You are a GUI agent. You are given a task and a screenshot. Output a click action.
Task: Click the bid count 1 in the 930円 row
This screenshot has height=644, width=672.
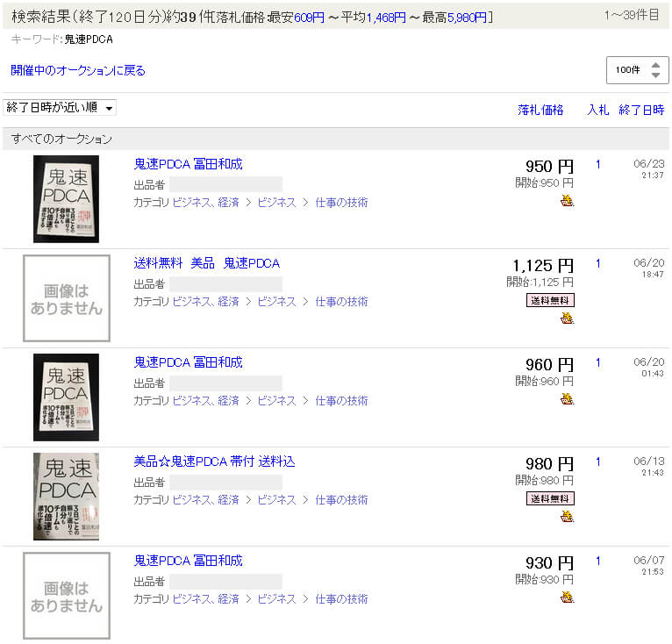click(597, 561)
